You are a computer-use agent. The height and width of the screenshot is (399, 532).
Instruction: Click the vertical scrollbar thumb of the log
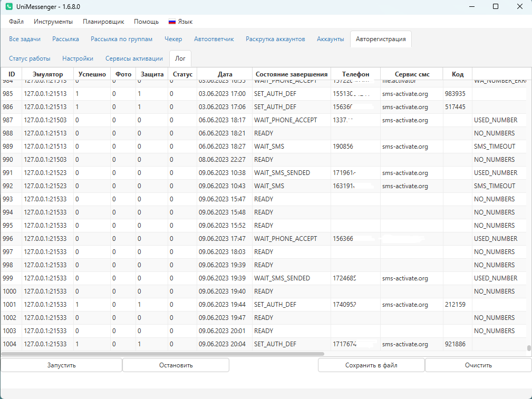(x=529, y=348)
